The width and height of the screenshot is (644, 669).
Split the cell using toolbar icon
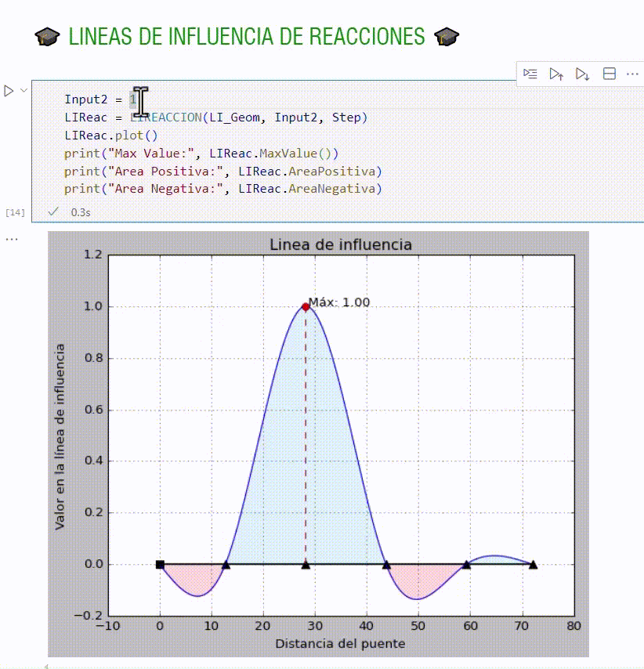coord(609,74)
